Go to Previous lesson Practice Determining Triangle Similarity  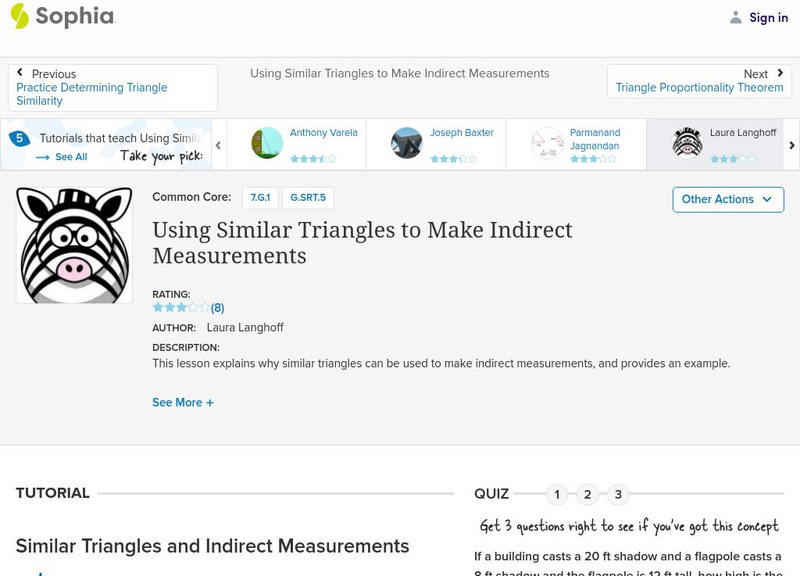112,88
